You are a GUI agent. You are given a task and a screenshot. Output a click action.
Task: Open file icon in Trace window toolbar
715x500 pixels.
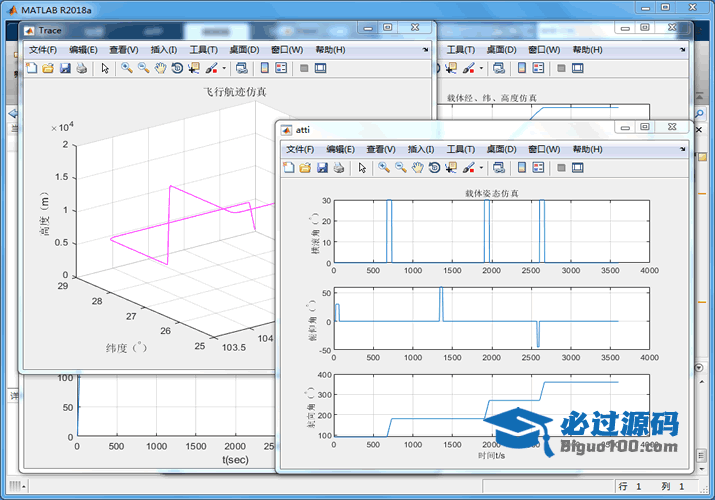tap(48, 69)
